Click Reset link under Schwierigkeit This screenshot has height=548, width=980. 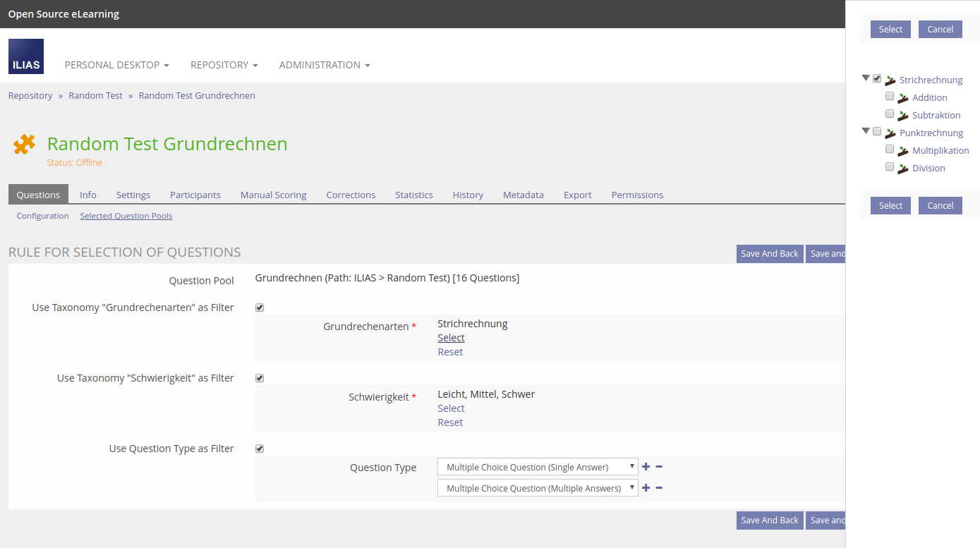point(450,422)
